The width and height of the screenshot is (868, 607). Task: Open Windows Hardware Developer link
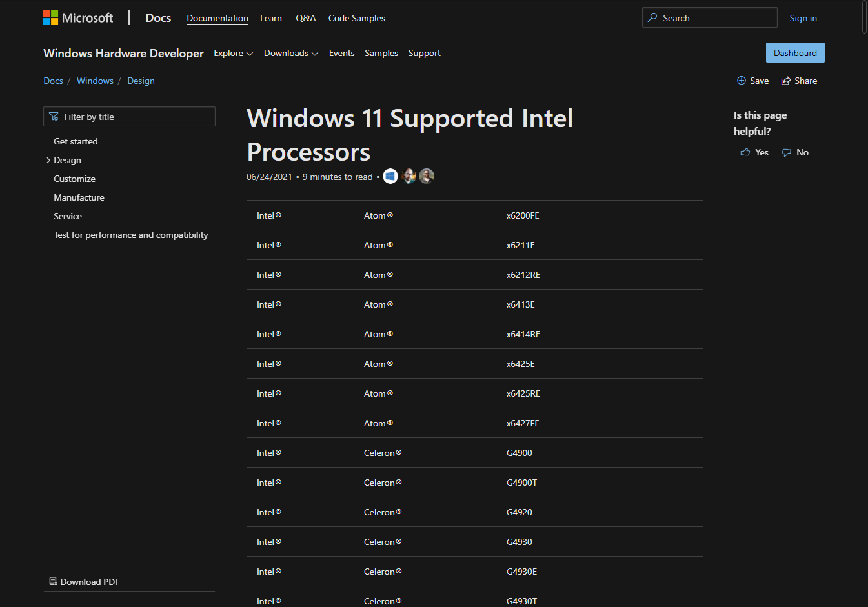pos(123,53)
